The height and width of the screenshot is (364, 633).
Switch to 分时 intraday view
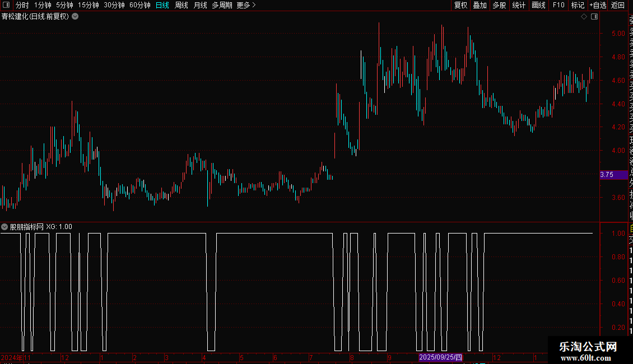(x=22, y=5)
